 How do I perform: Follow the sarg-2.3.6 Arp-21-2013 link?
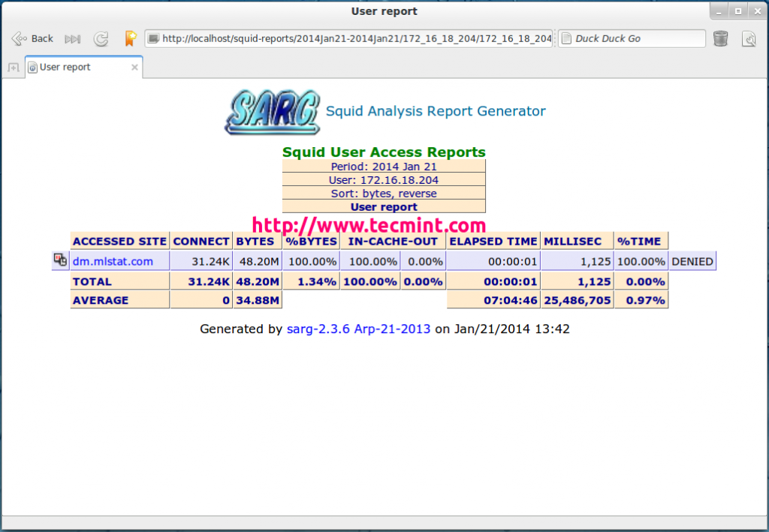point(358,329)
